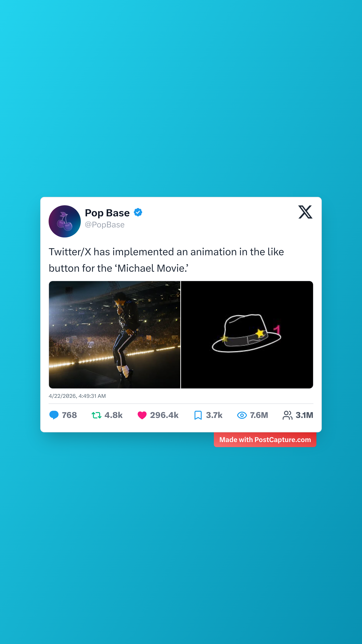Click the Made with PostCapture.com badge
Screen dimensions: 362x644
[265, 440]
